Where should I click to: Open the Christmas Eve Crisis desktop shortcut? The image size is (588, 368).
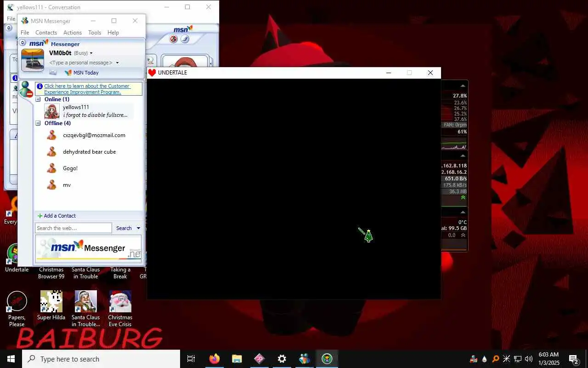pos(120,309)
